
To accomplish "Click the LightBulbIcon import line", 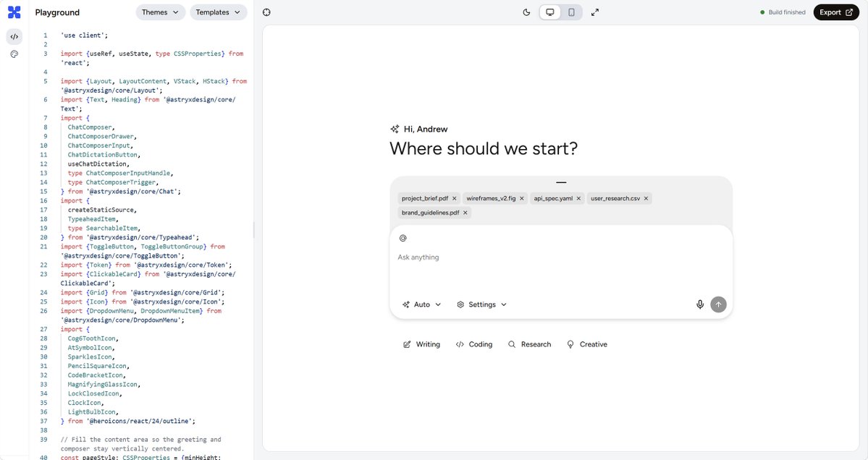I will [x=93, y=412].
